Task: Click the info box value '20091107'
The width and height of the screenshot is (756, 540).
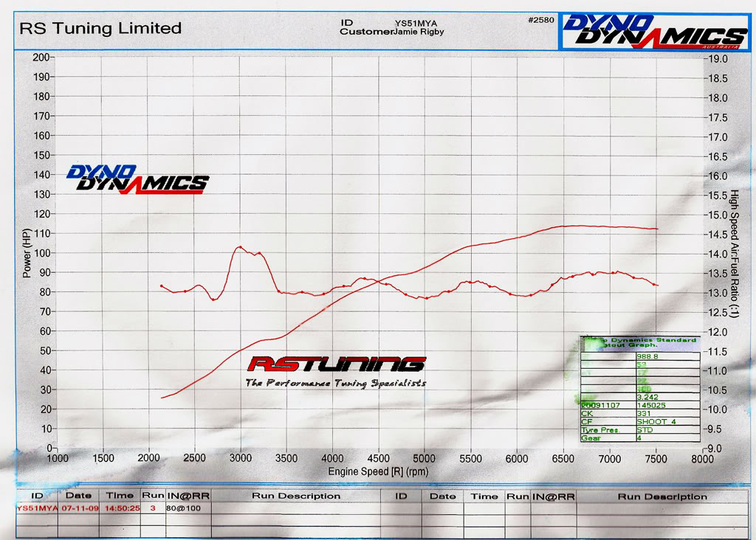Action: pos(601,406)
